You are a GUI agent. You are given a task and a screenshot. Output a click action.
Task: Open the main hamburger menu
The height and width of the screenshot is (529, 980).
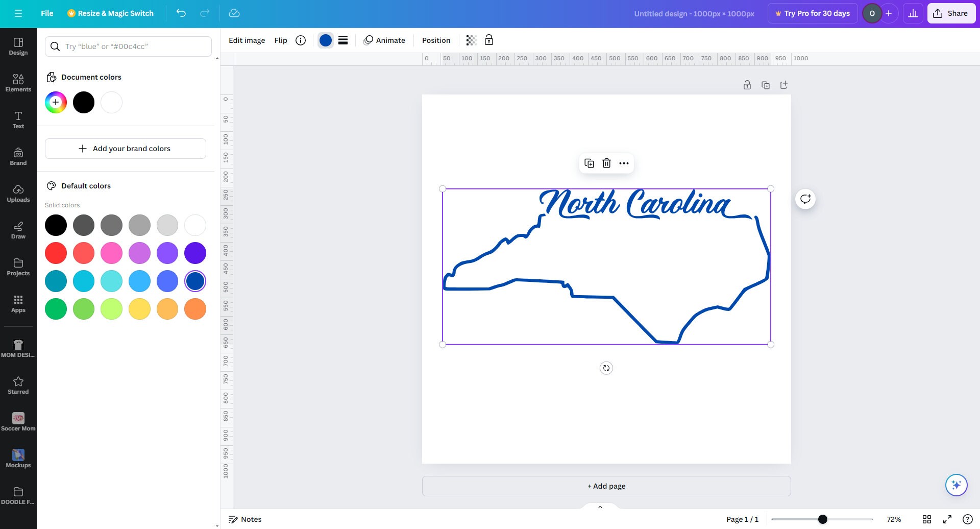click(x=19, y=13)
